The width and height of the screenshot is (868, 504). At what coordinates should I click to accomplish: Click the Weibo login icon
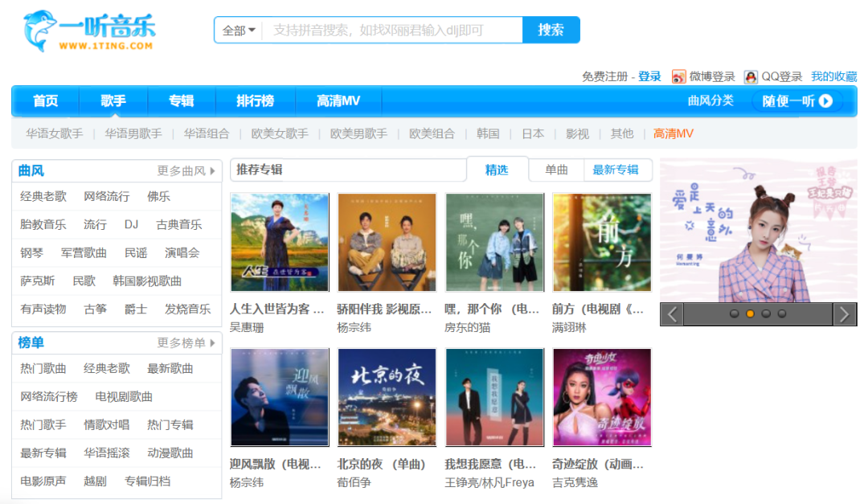coord(678,76)
